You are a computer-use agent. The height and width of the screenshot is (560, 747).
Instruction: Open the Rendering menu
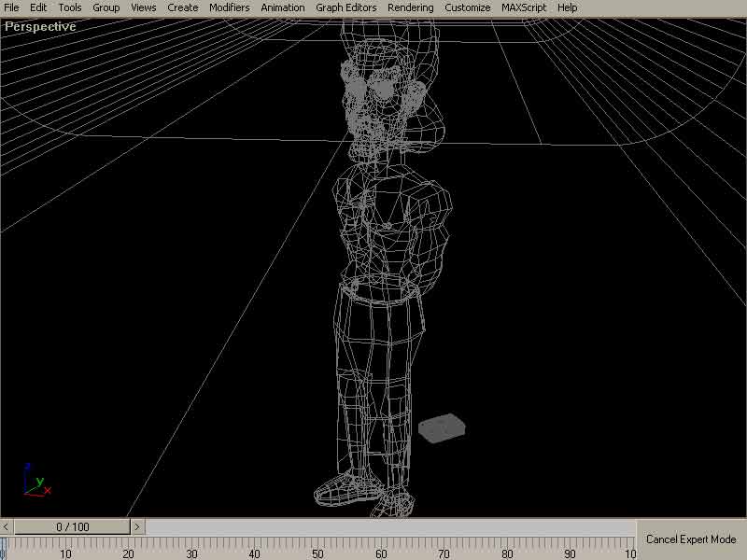410,7
